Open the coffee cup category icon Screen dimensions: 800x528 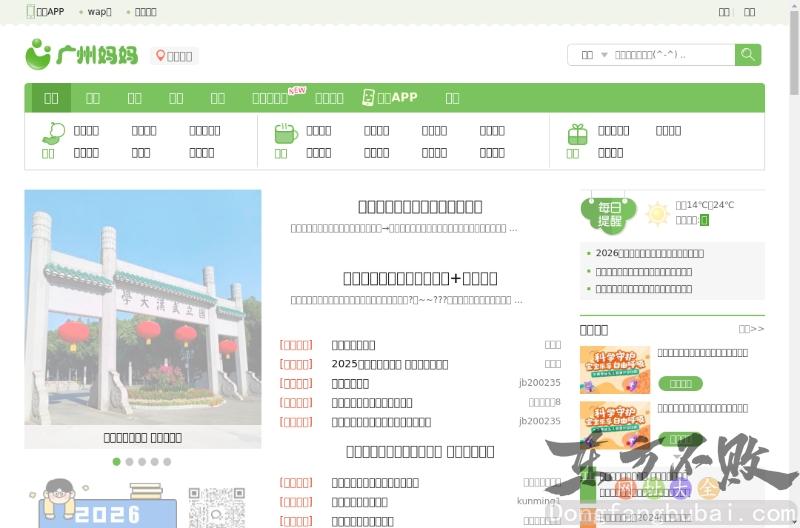pos(286,133)
